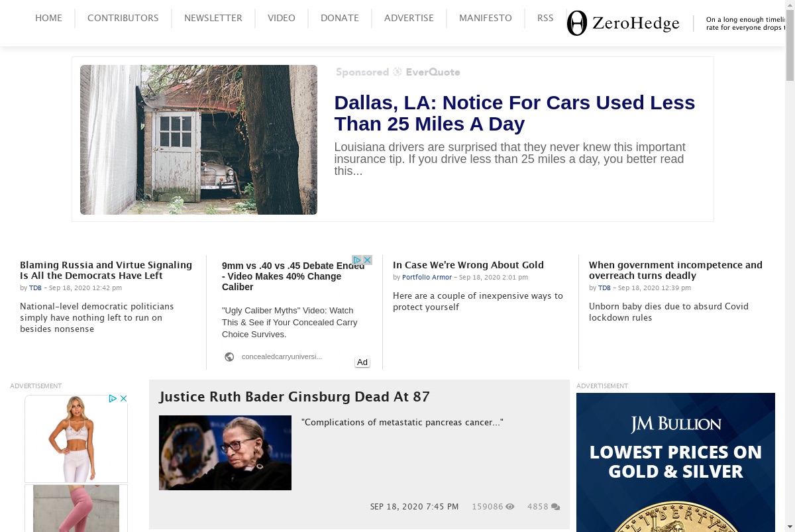Click globe icon beside concealedcarryuniversi
The image size is (795, 532).
point(229,356)
